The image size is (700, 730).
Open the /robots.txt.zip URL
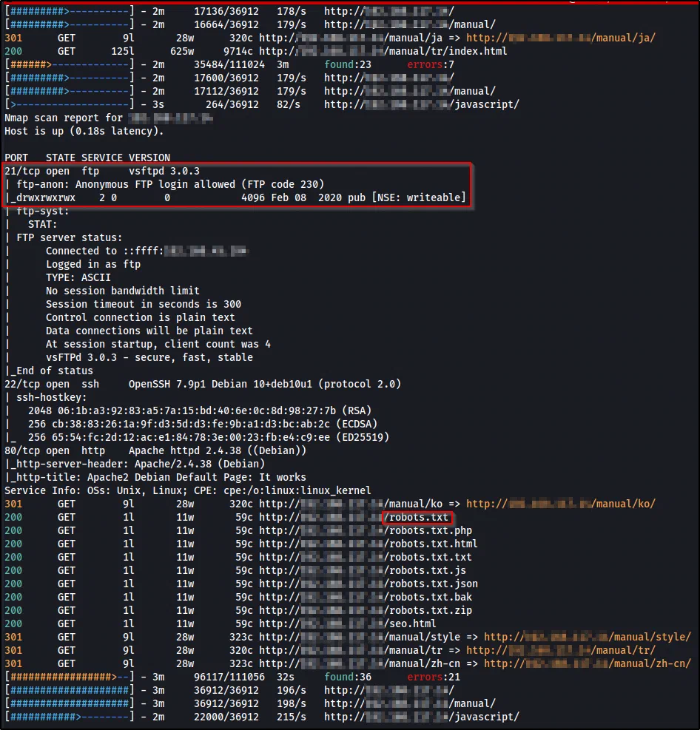coord(366,610)
